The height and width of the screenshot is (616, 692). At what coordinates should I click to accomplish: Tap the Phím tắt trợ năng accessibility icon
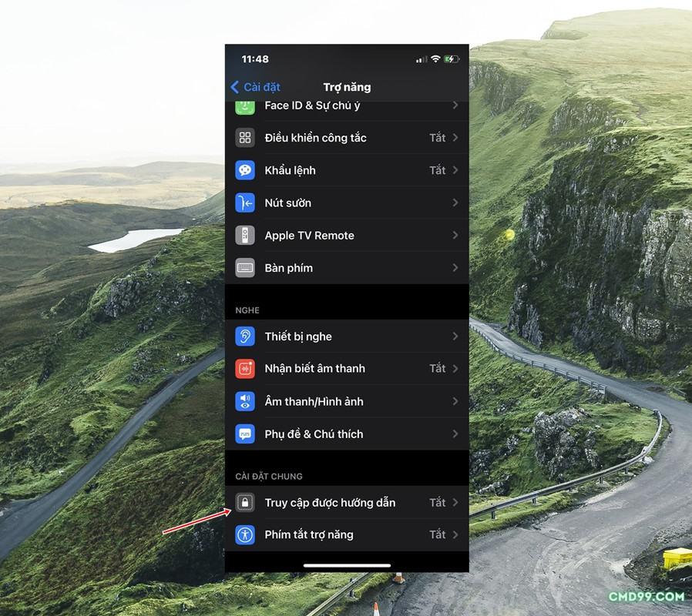coord(245,535)
